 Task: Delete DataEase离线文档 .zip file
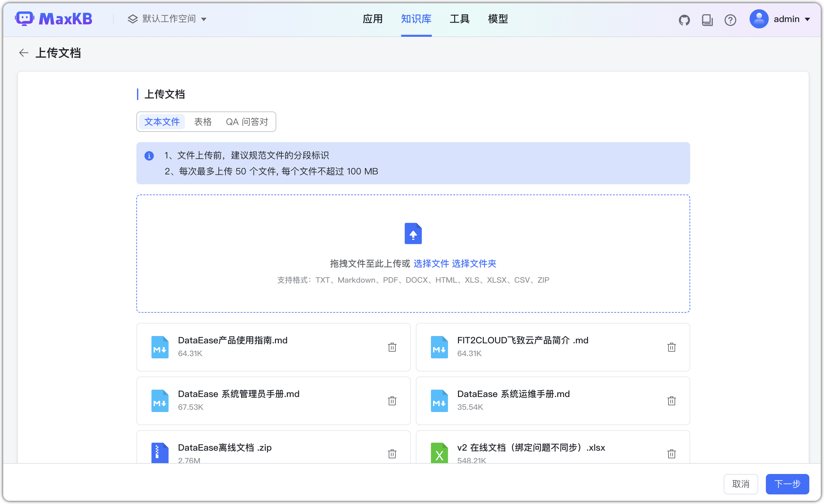(392, 454)
